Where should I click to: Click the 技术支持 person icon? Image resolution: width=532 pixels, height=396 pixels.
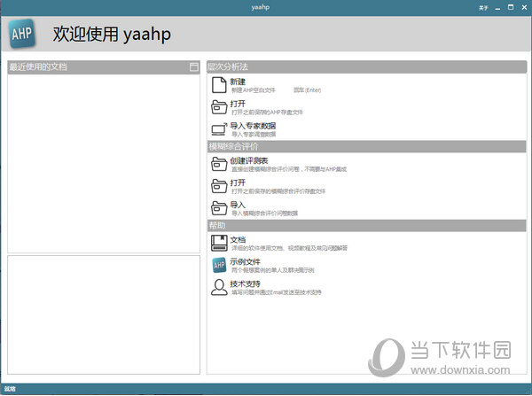(x=219, y=287)
